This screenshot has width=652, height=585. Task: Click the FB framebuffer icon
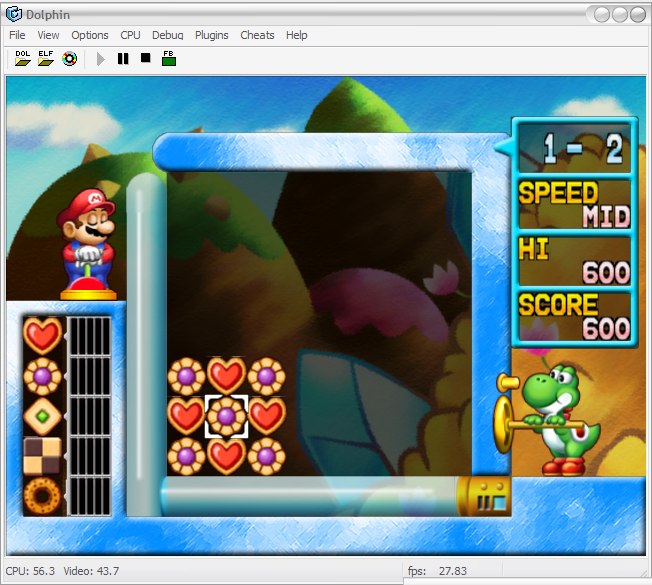tap(168, 58)
